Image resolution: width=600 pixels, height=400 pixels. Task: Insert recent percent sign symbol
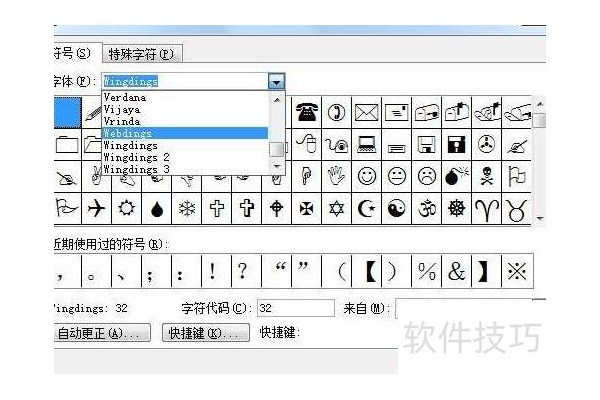click(x=427, y=271)
